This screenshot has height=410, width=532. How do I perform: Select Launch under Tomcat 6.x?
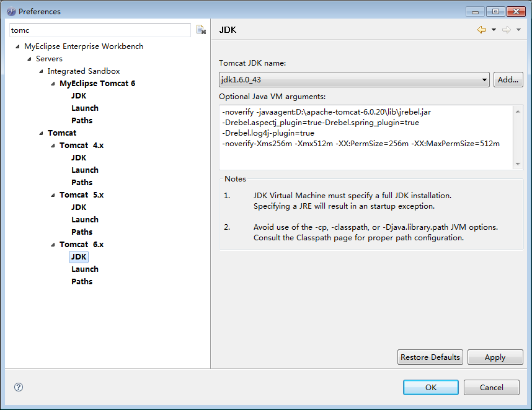tap(85, 269)
